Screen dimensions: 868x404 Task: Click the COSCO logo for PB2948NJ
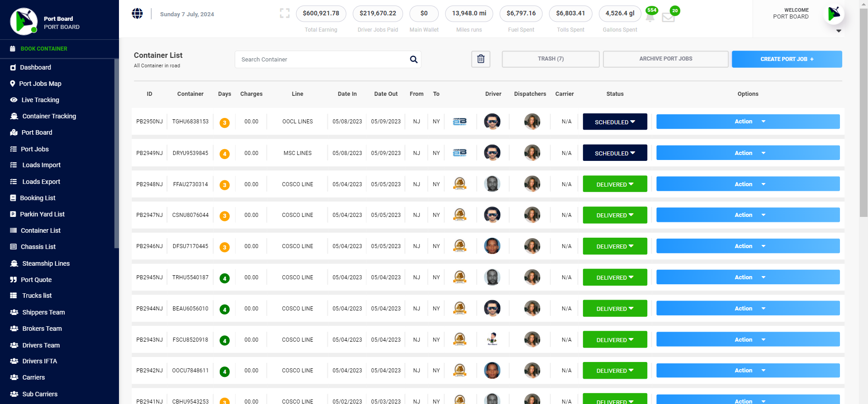[x=460, y=183]
